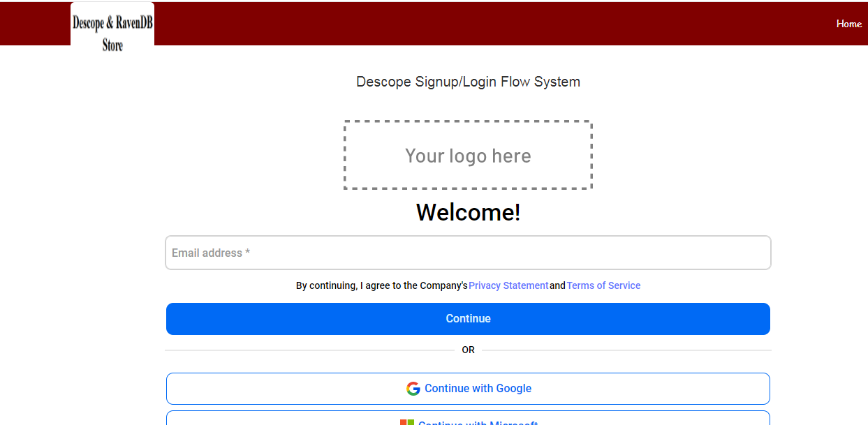Click the Welcome! heading
The width and height of the screenshot is (868, 425).
pyautogui.click(x=468, y=212)
